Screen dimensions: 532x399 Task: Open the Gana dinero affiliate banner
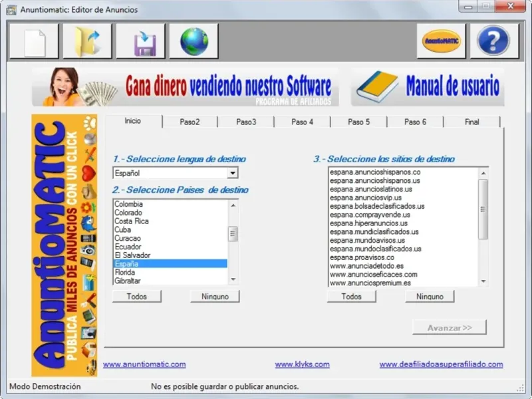[x=186, y=87]
